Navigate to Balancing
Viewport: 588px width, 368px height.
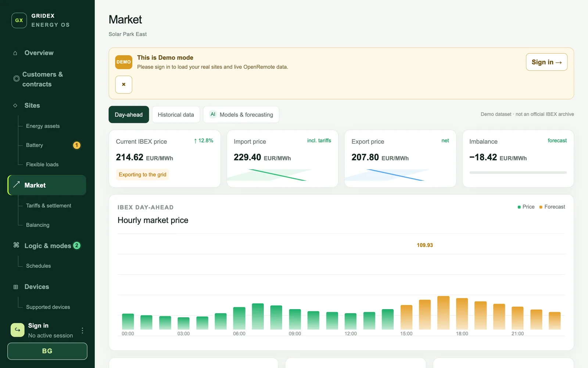37,225
